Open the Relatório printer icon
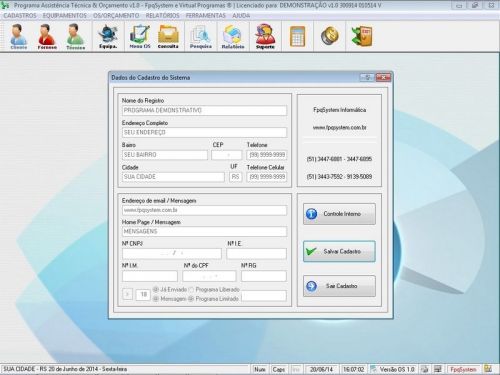 point(233,36)
